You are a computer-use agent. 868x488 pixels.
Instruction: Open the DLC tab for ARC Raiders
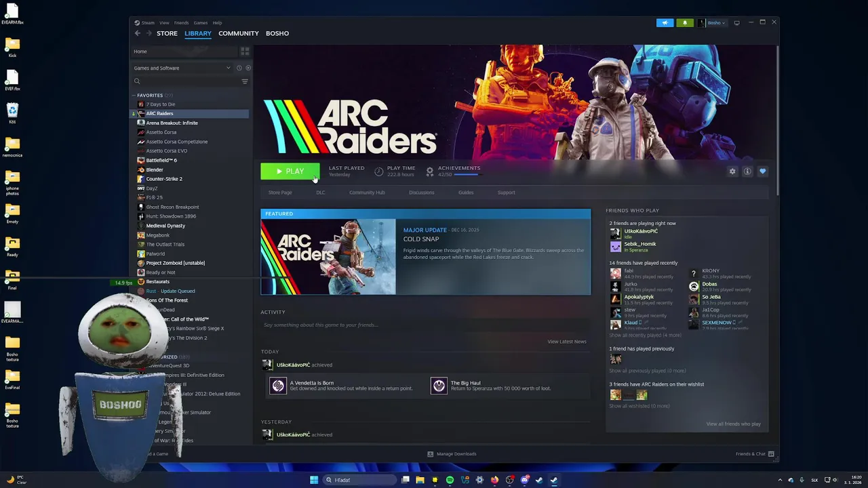click(x=321, y=192)
